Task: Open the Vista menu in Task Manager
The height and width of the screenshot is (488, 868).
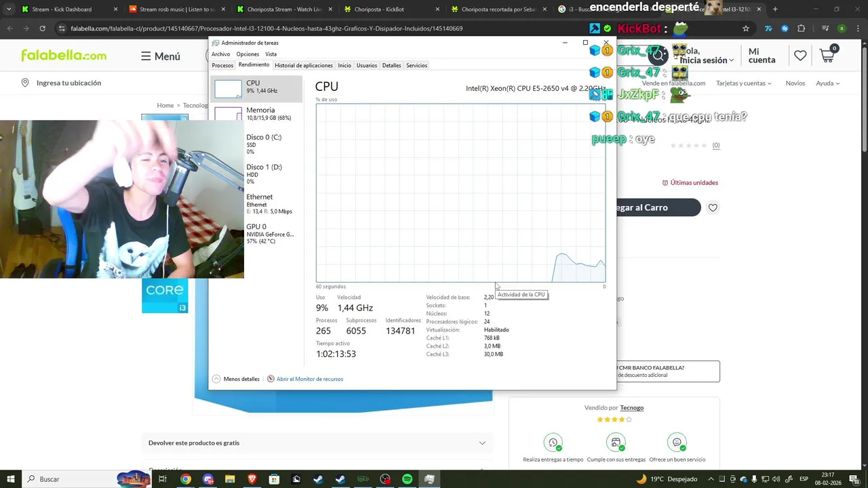Action: pyautogui.click(x=271, y=54)
